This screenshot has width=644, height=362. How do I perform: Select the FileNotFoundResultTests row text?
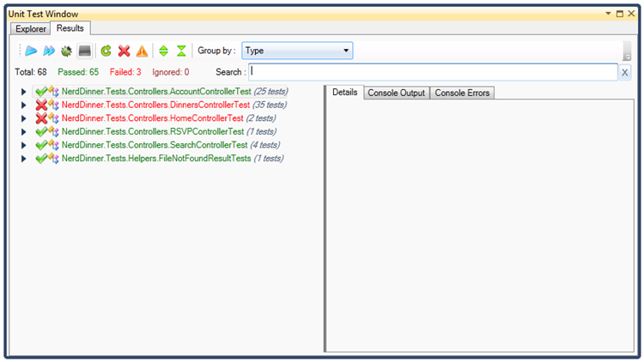pos(156,159)
